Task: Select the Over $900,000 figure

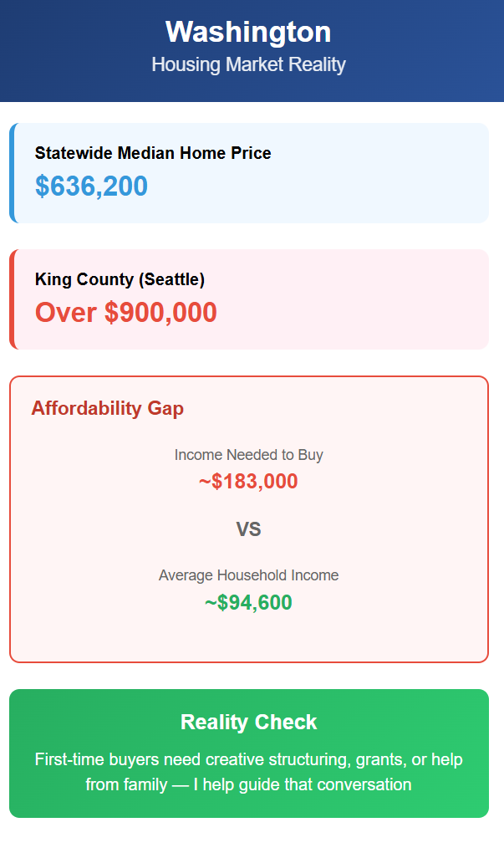Action: point(125,312)
